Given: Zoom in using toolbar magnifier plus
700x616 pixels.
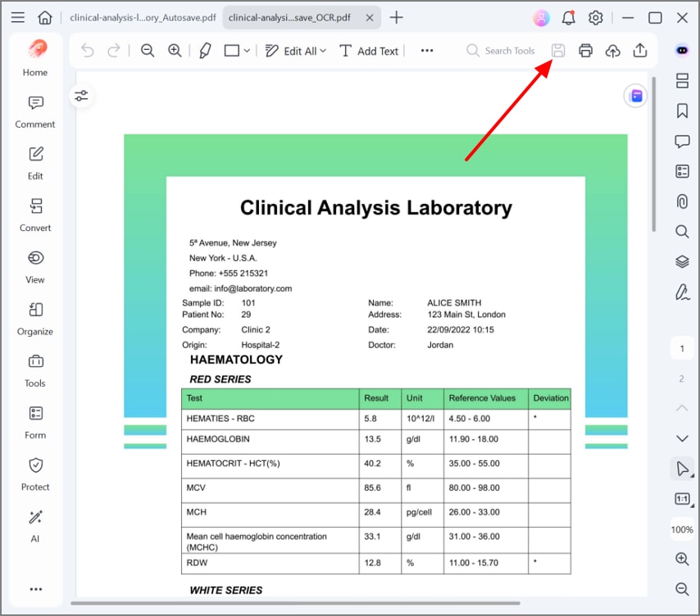Looking at the screenshot, I should click(x=175, y=51).
